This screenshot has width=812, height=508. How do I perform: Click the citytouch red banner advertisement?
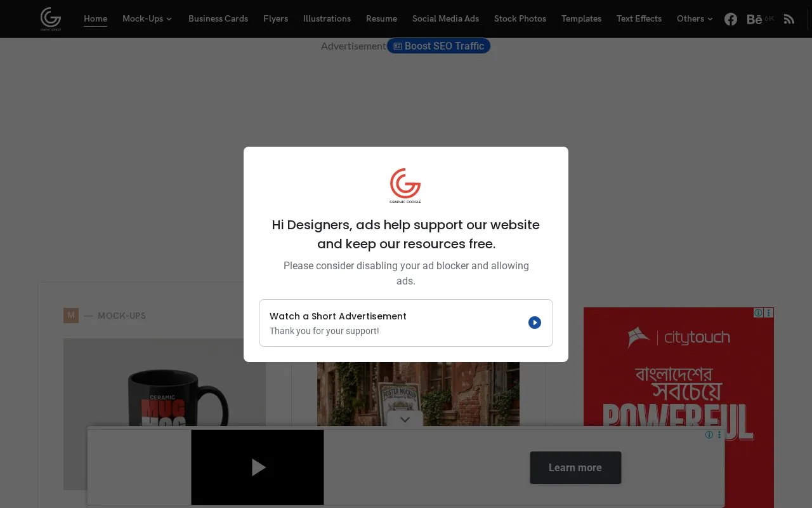[x=679, y=406]
